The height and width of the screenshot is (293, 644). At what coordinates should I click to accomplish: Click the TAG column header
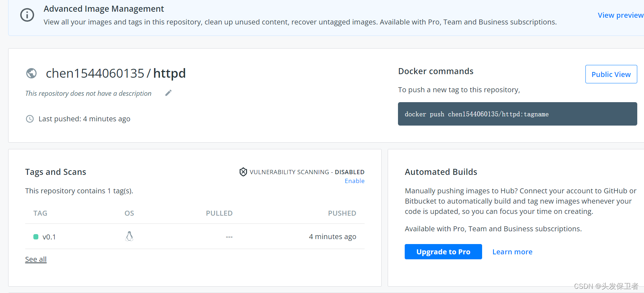[x=40, y=213]
